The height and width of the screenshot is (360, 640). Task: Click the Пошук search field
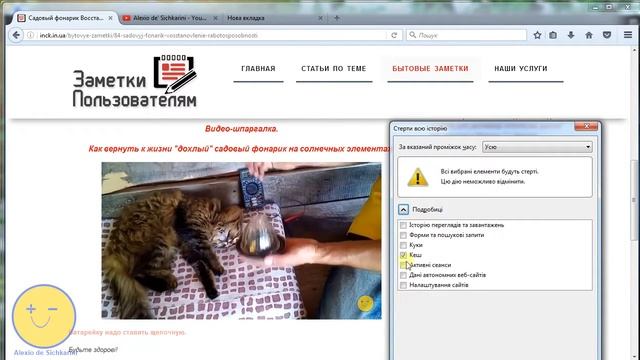pyautogui.click(x=466, y=36)
